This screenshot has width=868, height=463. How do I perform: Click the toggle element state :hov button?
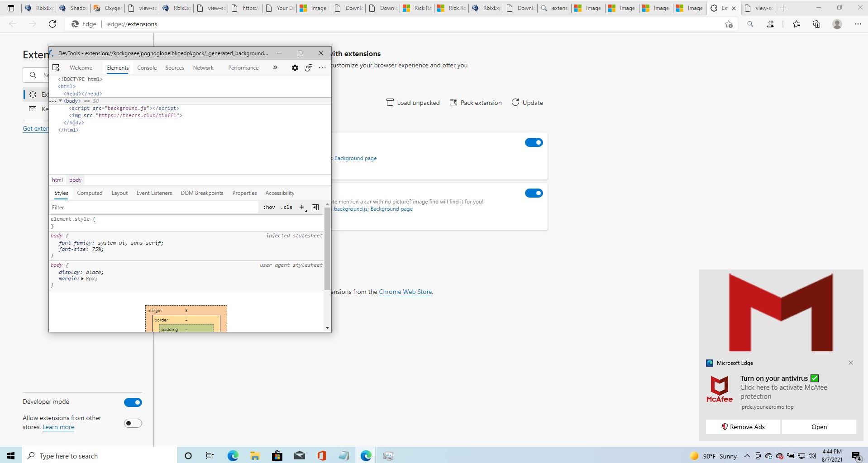(x=269, y=207)
